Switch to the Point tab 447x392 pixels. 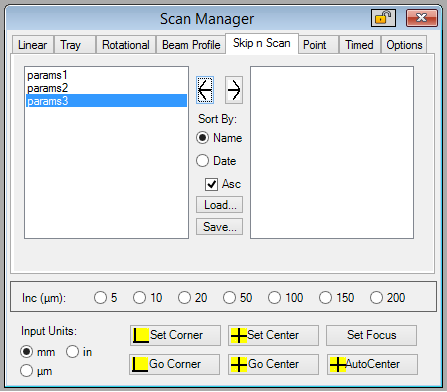tap(318, 45)
